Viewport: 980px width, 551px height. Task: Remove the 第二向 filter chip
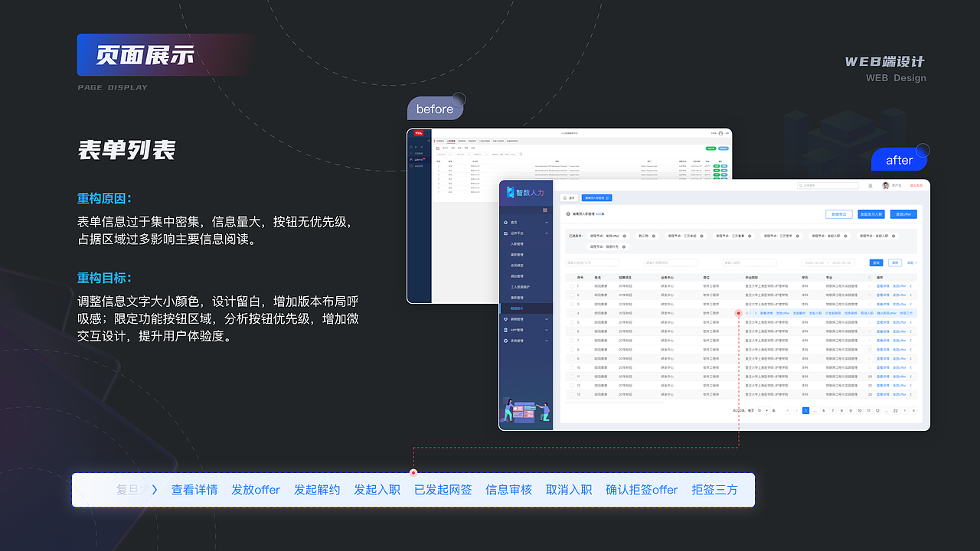654,236
